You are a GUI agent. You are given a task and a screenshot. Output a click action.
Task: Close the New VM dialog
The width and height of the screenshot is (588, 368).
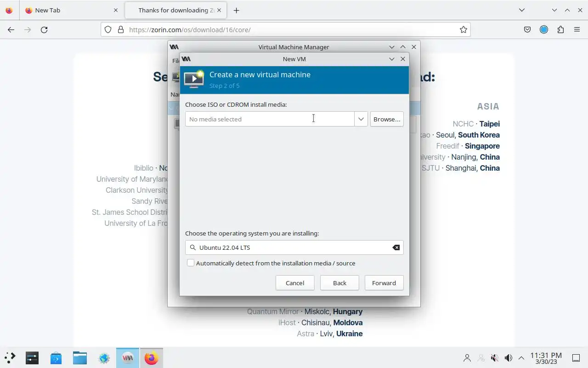[403, 59]
